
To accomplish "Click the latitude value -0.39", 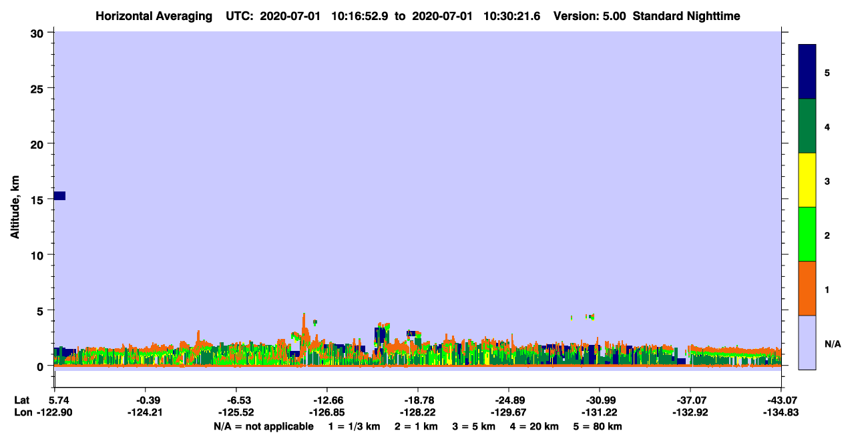I will 145,400.
